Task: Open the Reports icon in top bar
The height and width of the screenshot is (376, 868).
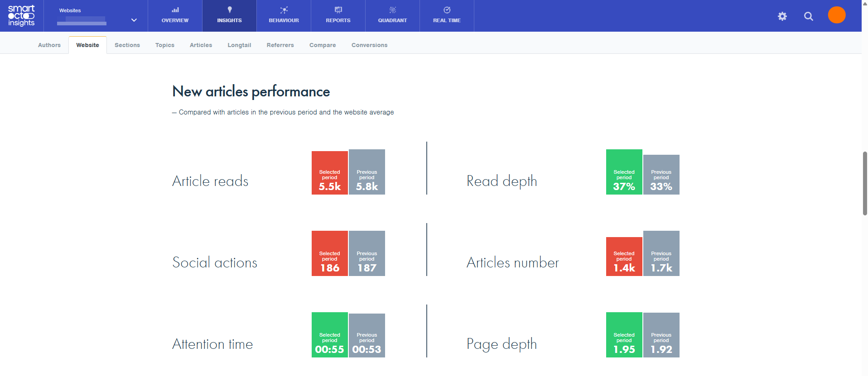Action: (x=338, y=10)
